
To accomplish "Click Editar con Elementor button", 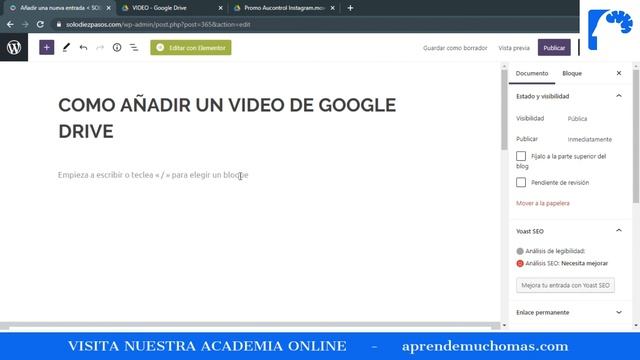I will 191,48.
